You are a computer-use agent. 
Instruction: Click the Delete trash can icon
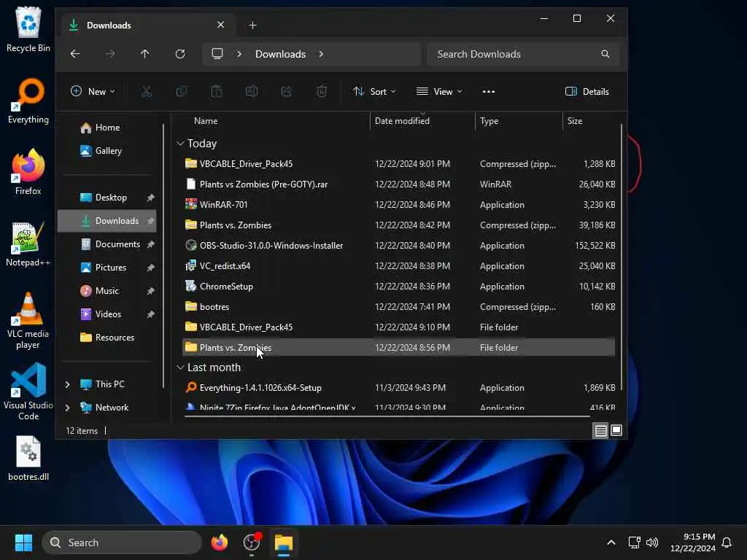tap(322, 91)
